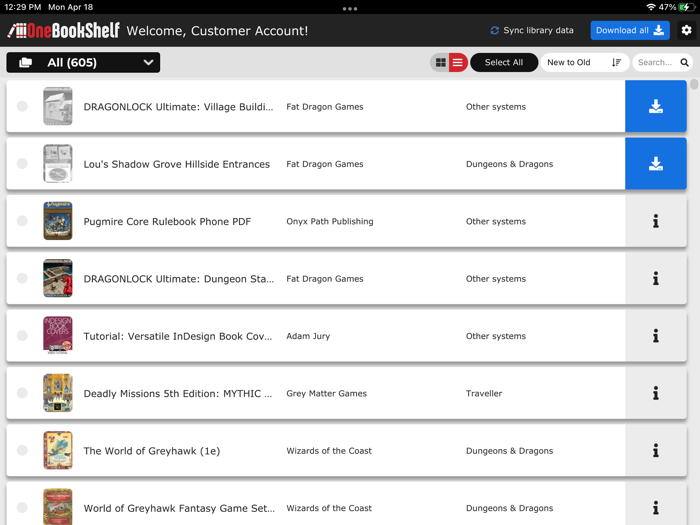
Task: Open the settings gear icon
Action: (686, 30)
